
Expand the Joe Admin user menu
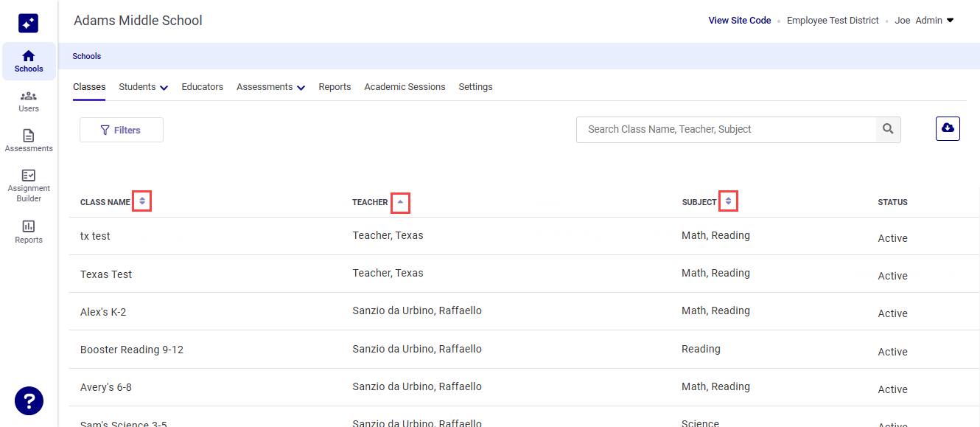coord(925,21)
